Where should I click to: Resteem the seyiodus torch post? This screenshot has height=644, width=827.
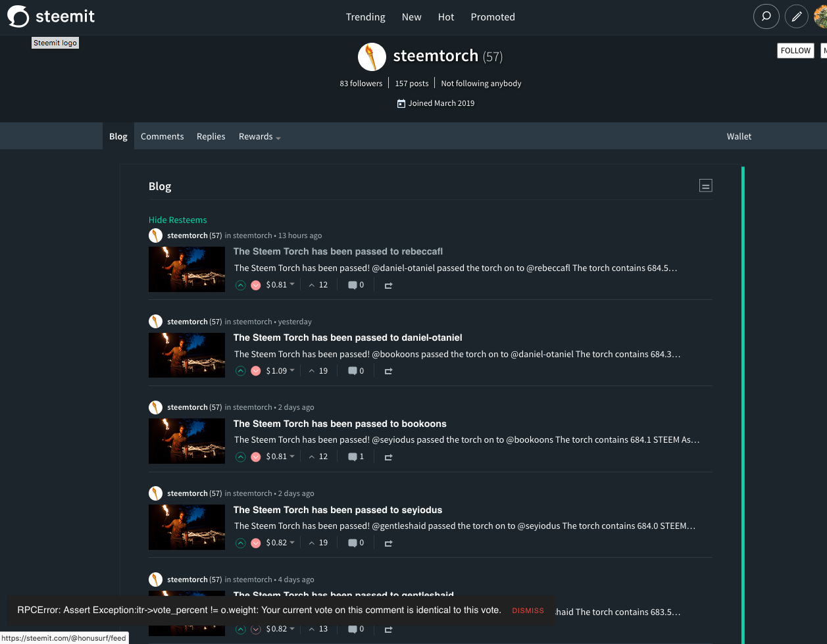[388, 543]
